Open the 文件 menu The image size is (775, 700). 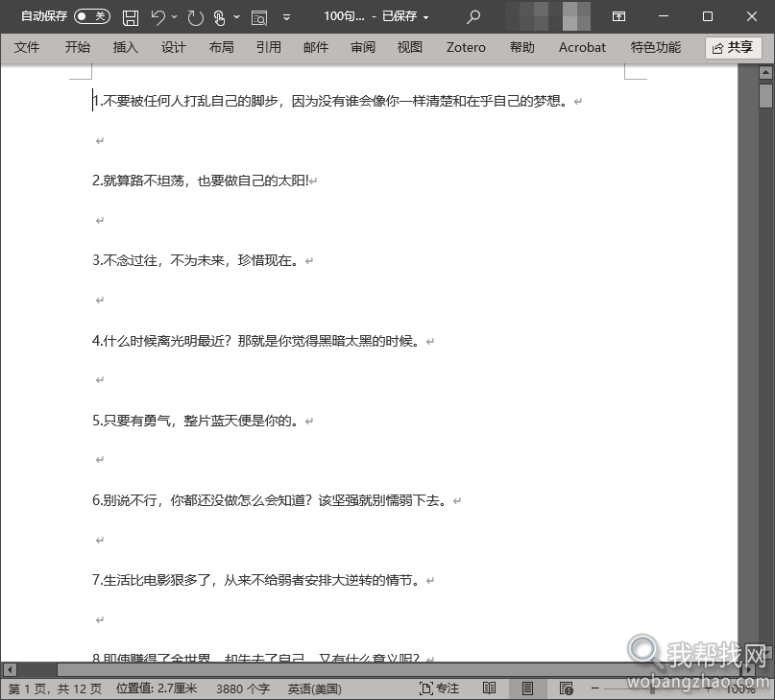coord(27,47)
